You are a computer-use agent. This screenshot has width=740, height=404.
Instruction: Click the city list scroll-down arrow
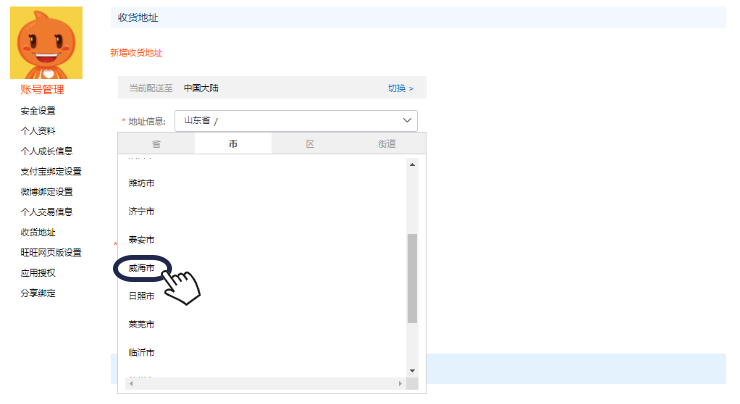click(x=412, y=370)
